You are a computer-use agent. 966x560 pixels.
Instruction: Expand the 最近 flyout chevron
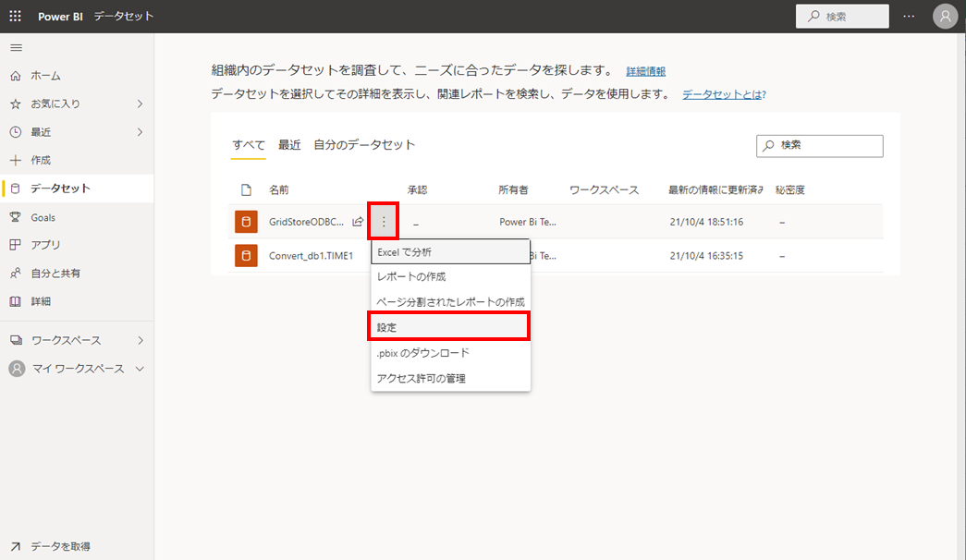click(x=140, y=132)
